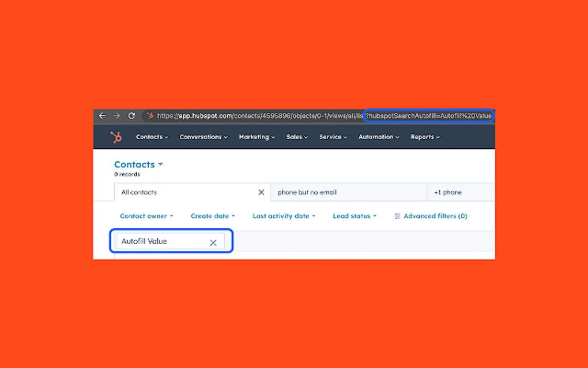Clear the Autofill Value search box
Viewport: 588px width, 368px height.
213,241
